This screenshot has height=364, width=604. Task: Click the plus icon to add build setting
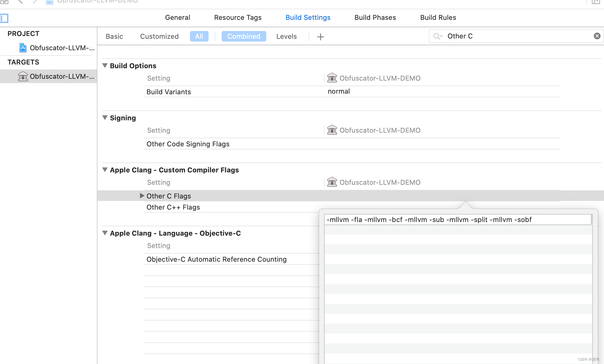(x=321, y=37)
